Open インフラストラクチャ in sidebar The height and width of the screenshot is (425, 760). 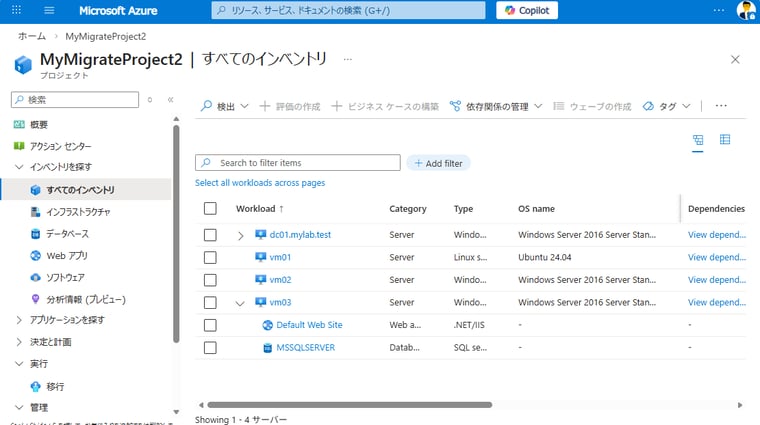click(x=78, y=212)
